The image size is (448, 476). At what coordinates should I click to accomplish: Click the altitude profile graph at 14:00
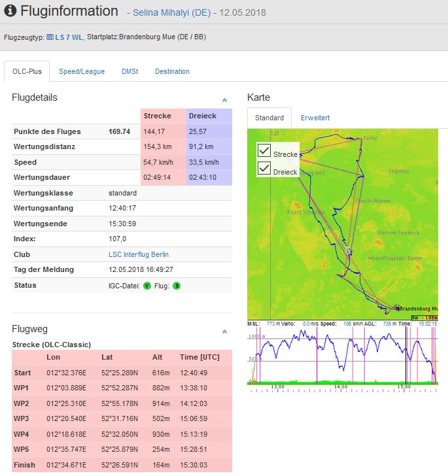pos(341,356)
